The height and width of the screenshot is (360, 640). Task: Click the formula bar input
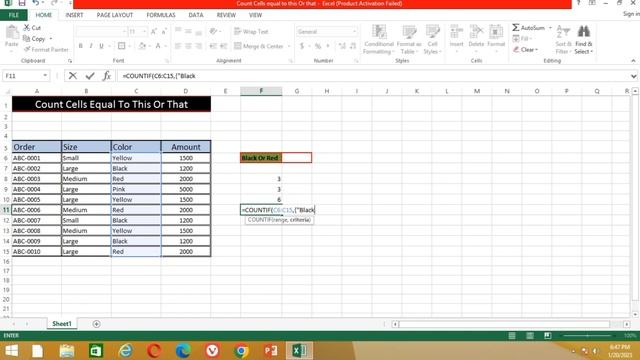(x=373, y=76)
